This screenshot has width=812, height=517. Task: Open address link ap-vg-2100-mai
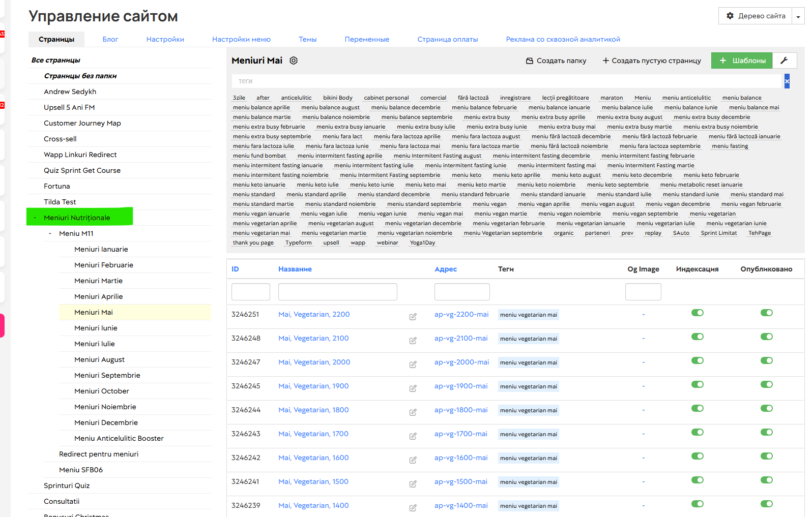pyautogui.click(x=461, y=338)
